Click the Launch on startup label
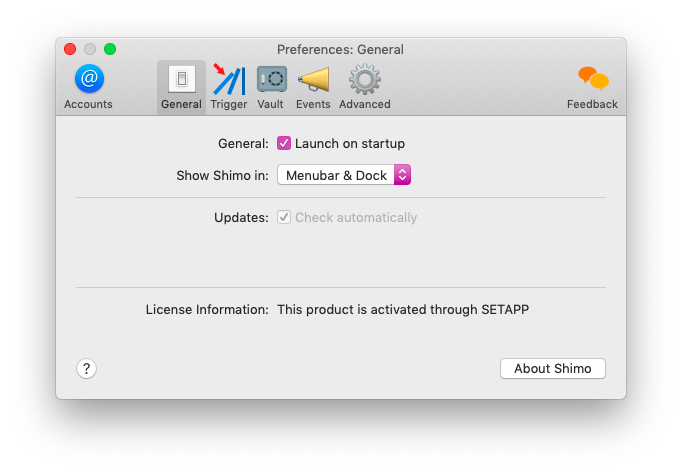Viewport: 682px width, 473px height. pos(350,144)
